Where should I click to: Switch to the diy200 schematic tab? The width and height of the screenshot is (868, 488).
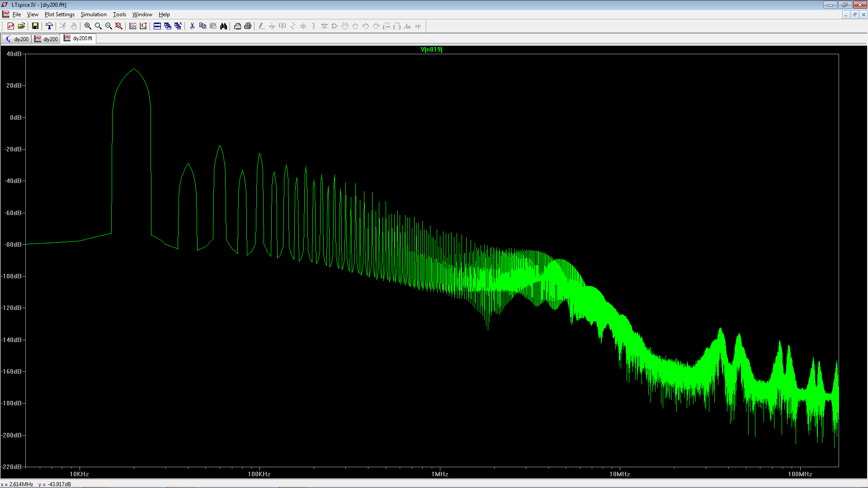(x=16, y=39)
